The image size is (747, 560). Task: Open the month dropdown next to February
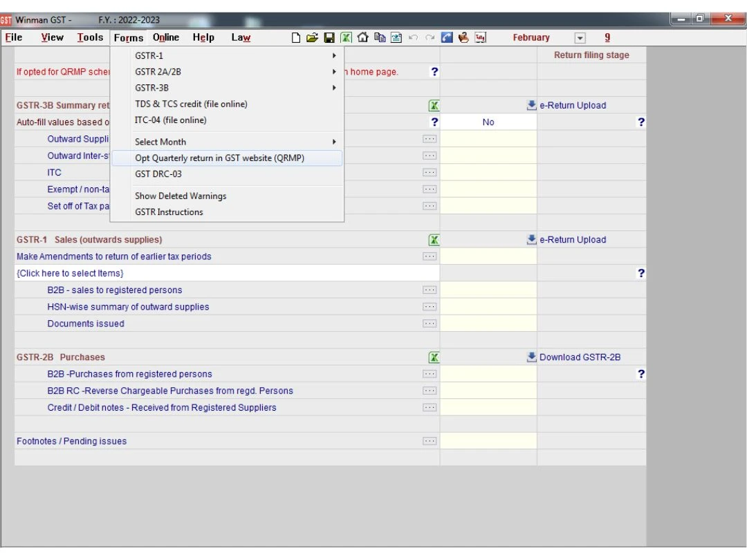[x=580, y=39]
